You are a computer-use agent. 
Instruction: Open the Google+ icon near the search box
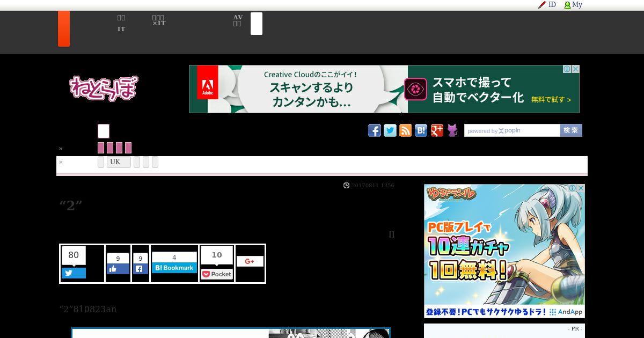click(x=437, y=130)
